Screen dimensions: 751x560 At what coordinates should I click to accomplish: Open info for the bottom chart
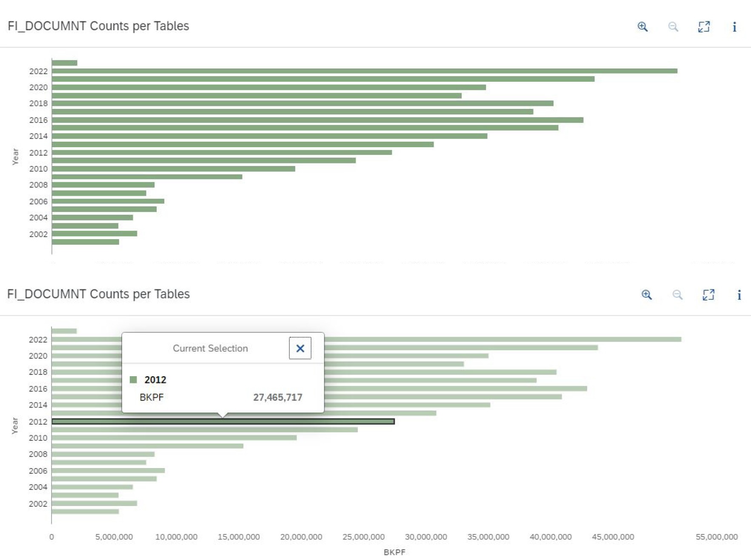(739, 295)
